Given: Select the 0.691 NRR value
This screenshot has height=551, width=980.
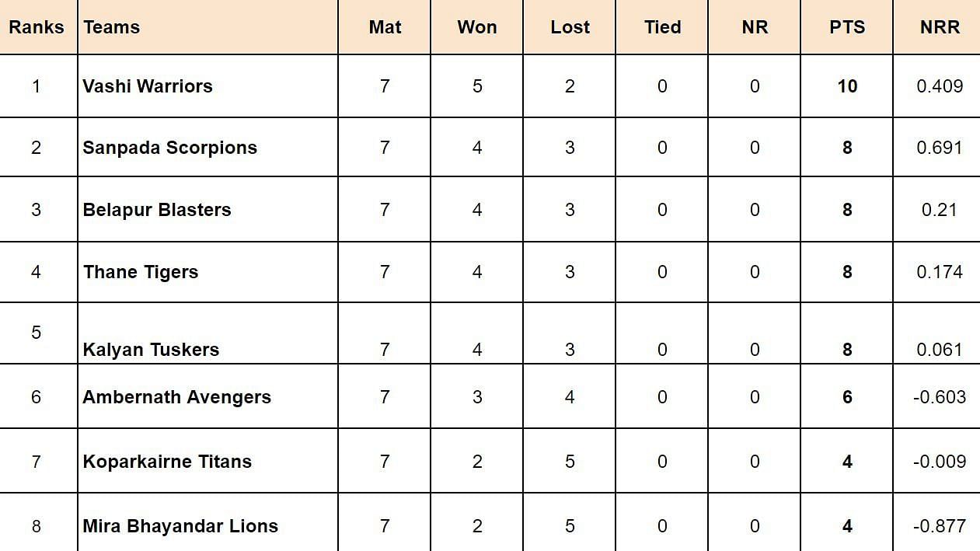Looking at the screenshot, I should pos(940,148).
